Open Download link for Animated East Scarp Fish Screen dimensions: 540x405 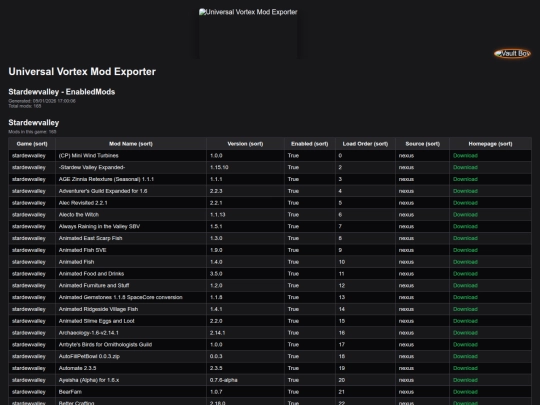465,238
